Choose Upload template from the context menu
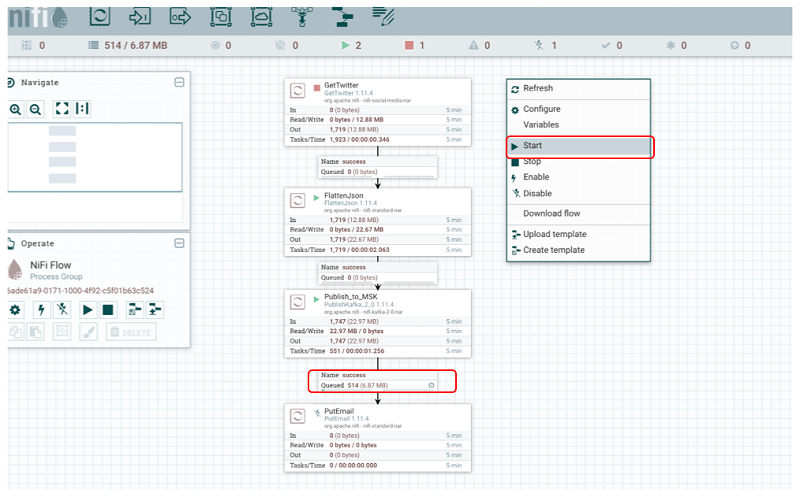The height and width of the screenshot is (497, 800). (x=579, y=234)
